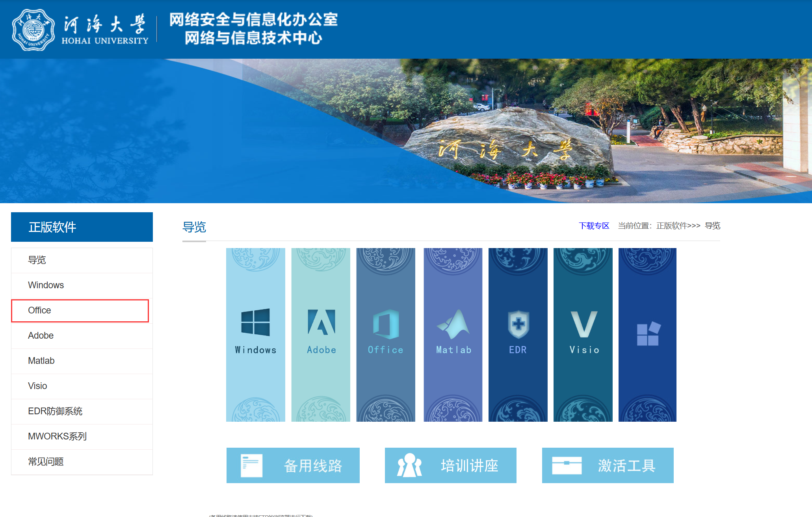Select MWORKS系列 sidebar item
This screenshot has height=517, width=812.
pos(57,436)
